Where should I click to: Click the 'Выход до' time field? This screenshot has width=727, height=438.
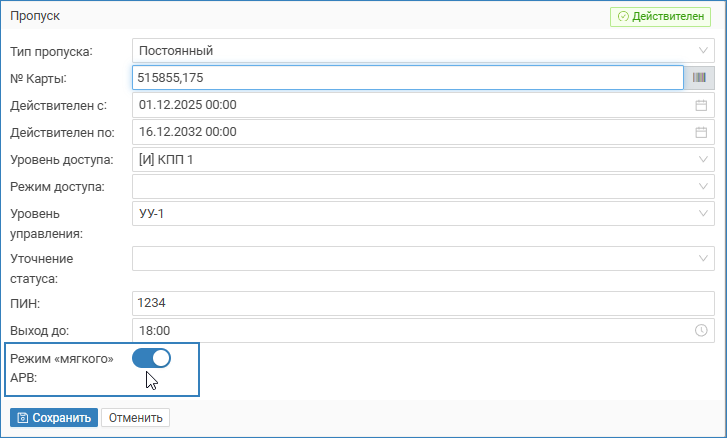[410, 330]
